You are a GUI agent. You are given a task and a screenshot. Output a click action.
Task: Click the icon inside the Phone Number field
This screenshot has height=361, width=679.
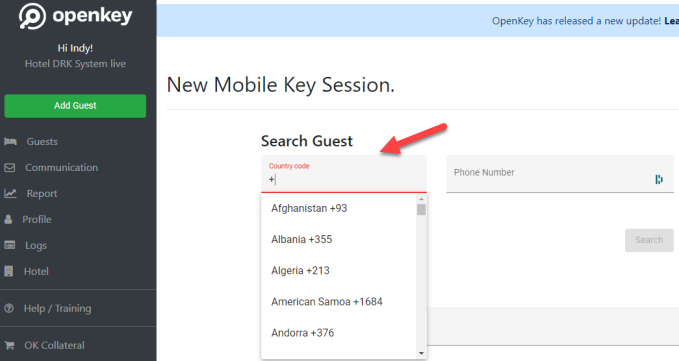pyautogui.click(x=659, y=179)
